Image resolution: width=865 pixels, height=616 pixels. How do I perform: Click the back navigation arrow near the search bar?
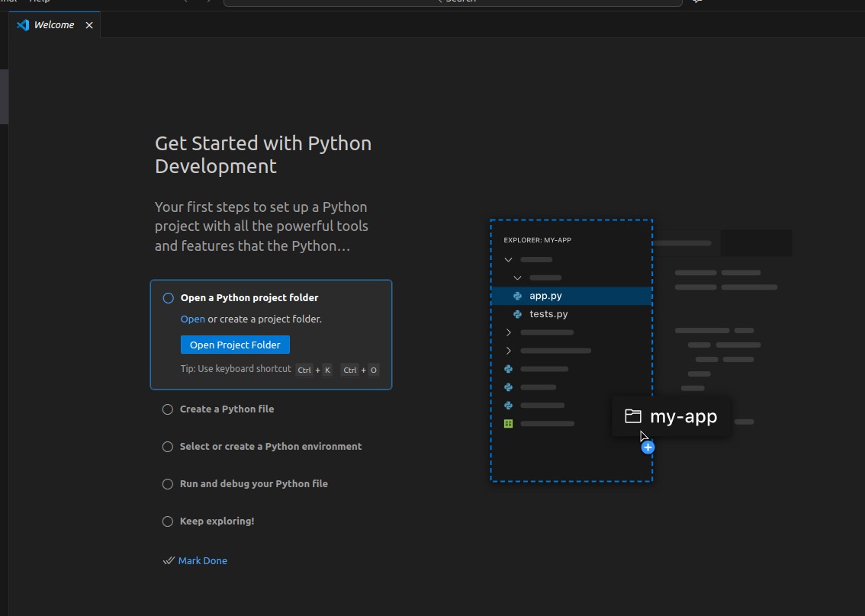[184, 2]
